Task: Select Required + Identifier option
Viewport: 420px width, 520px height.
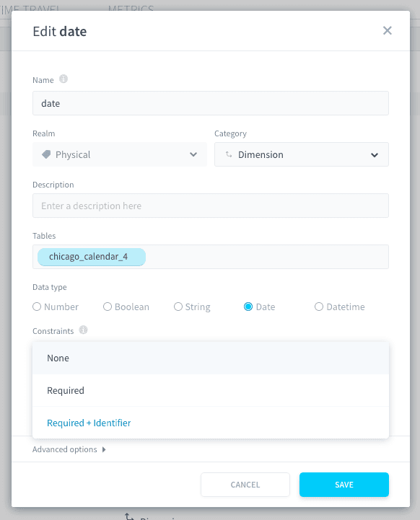Action: (211, 423)
